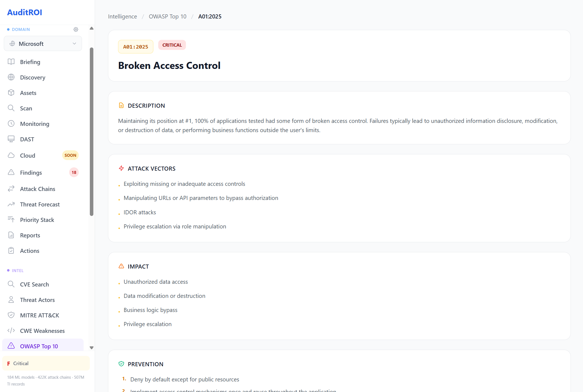View Threat Actors via the person icon
Image resolution: width=583 pixels, height=392 pixels.
click(11, 299)
